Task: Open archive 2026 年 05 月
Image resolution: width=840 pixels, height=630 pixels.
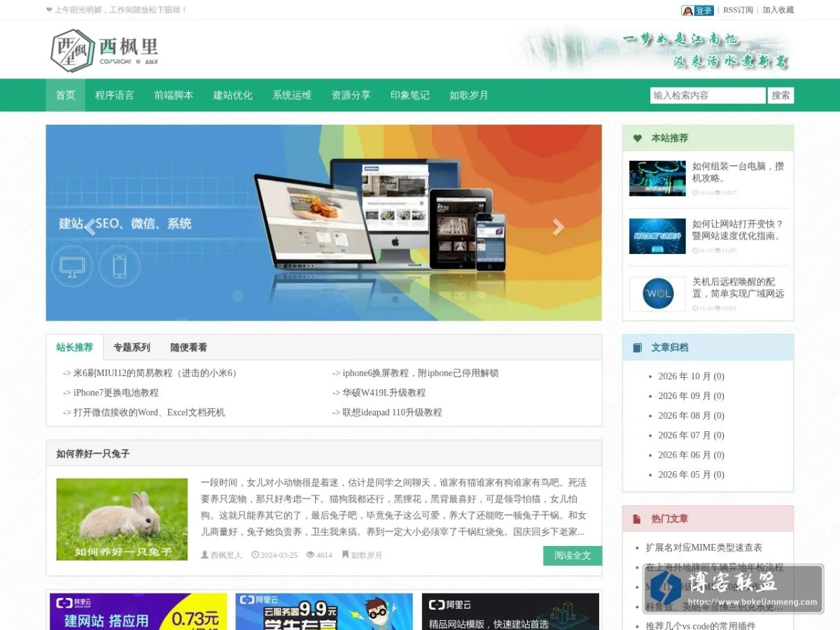Action: pos(691,475)
